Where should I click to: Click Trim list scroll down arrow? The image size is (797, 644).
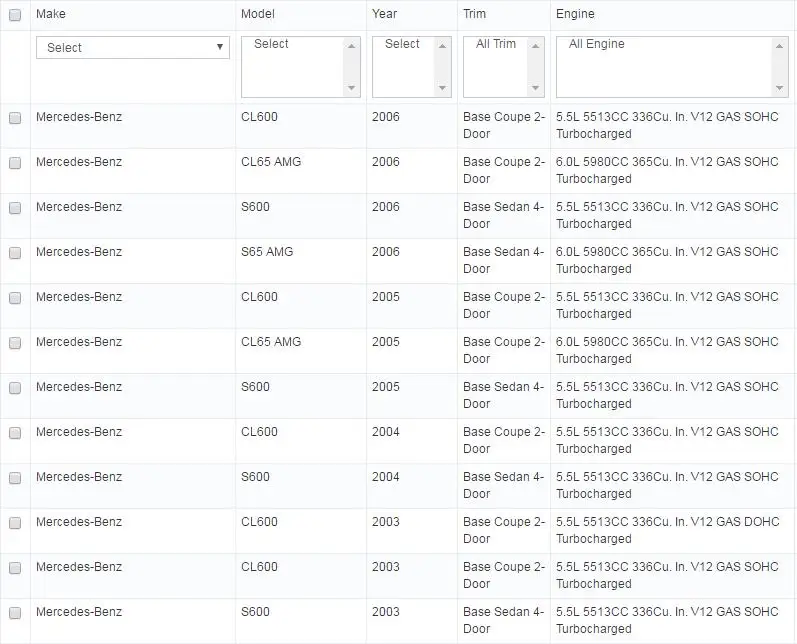[535, 88]
